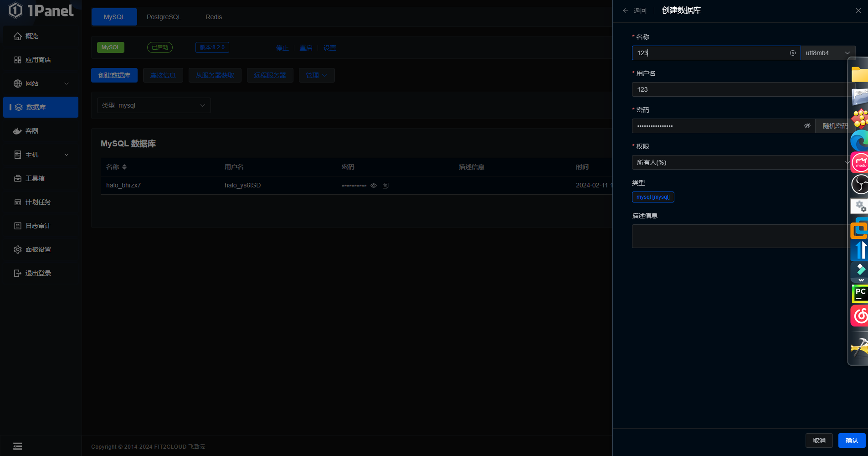Screen dimensions: 868x456
Task: Open OBS Studio from the dock
Action: pos(860,184)
